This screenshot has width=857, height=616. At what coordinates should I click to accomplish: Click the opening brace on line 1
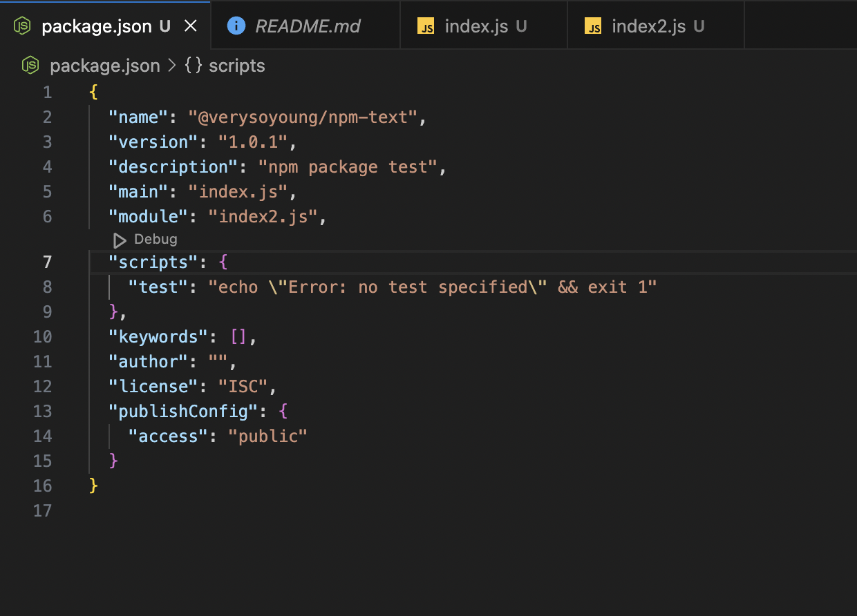click(x=93, y=93)
